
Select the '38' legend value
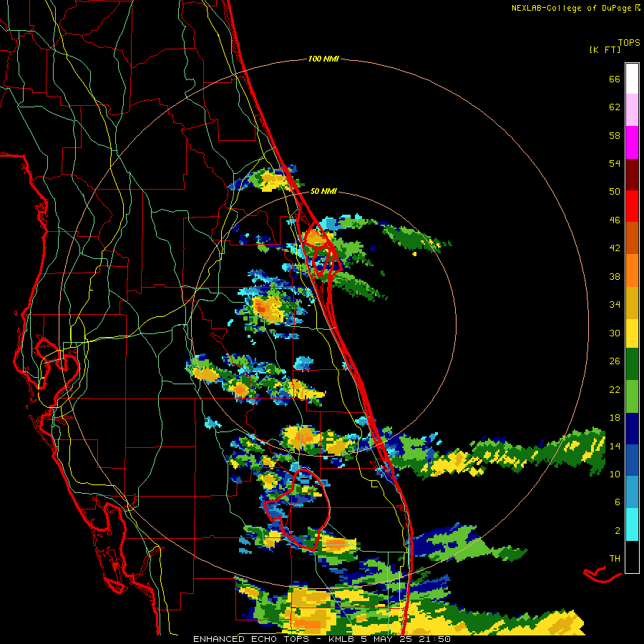(615, 276)
